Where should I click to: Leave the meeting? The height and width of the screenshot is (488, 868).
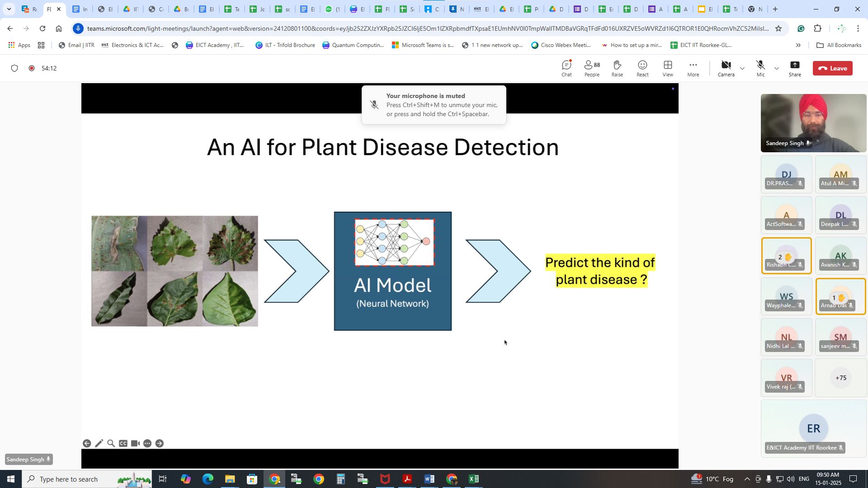(x=832, y=68)
